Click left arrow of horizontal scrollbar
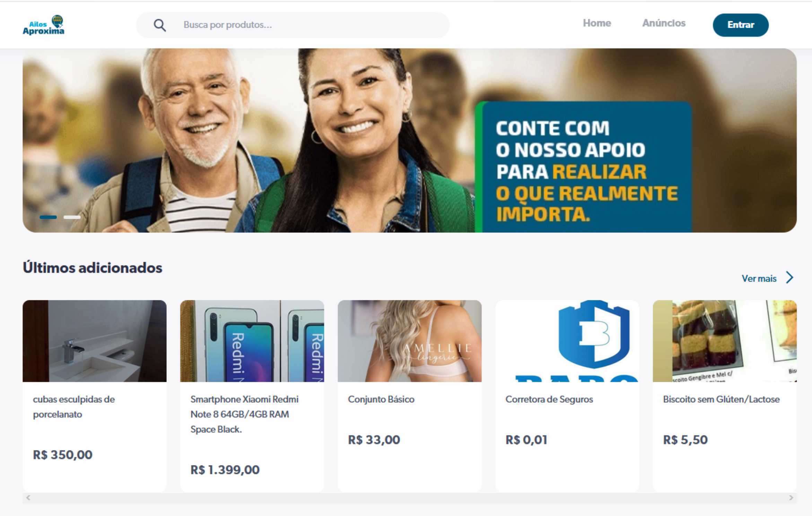The height and width of the screenshot is (516, 812). click(28, 498)
